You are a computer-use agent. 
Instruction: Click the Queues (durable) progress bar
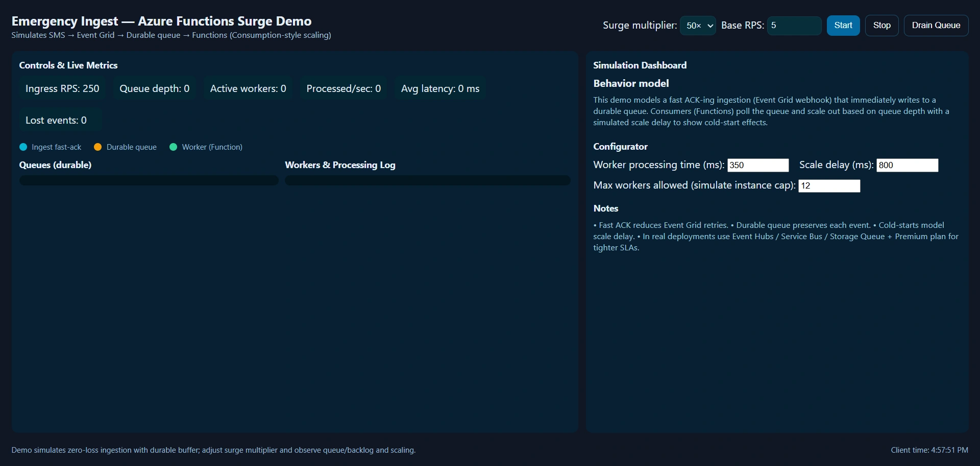(149, 180)
